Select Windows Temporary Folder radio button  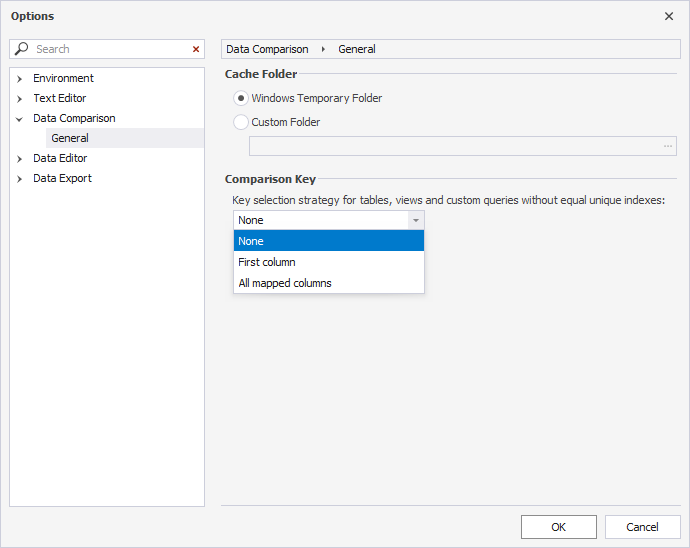pos(241,98)
